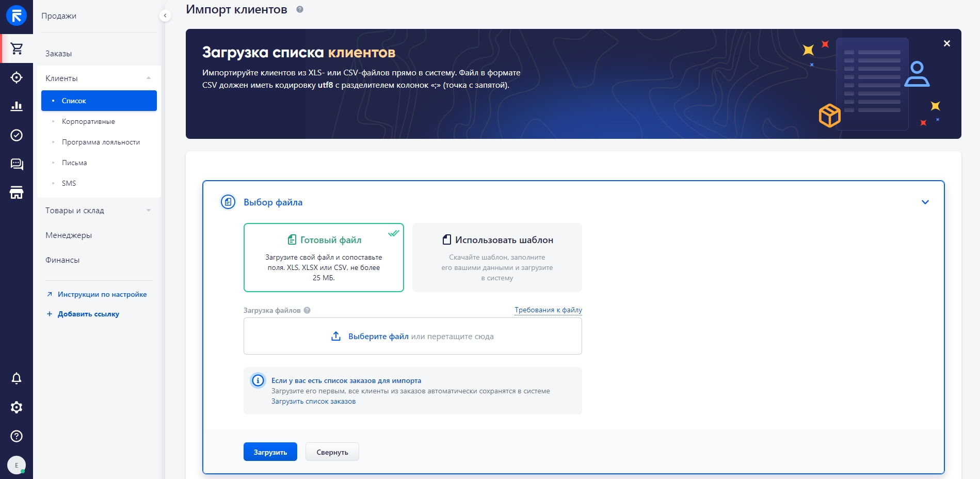The width and height of the screenshot is (980, 479).
Task: Go to Программа лояльности menu item
Action: click(x=101, y=142)
